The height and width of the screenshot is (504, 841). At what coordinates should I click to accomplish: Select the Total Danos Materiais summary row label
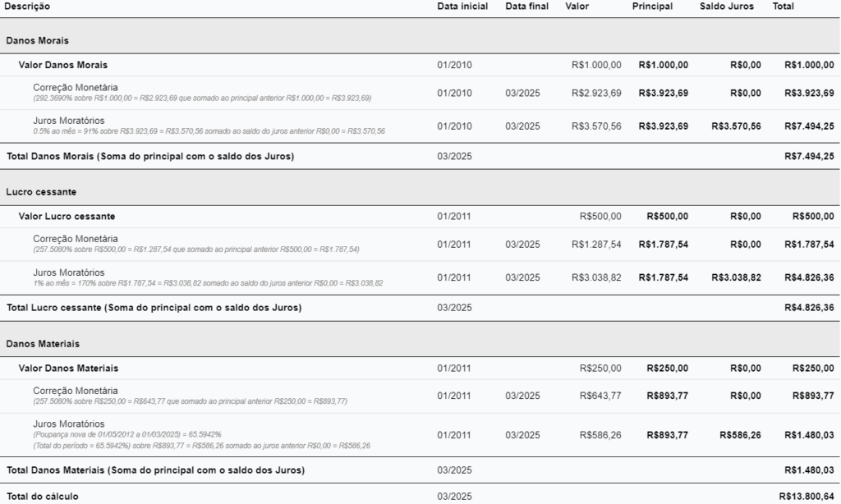155,470
